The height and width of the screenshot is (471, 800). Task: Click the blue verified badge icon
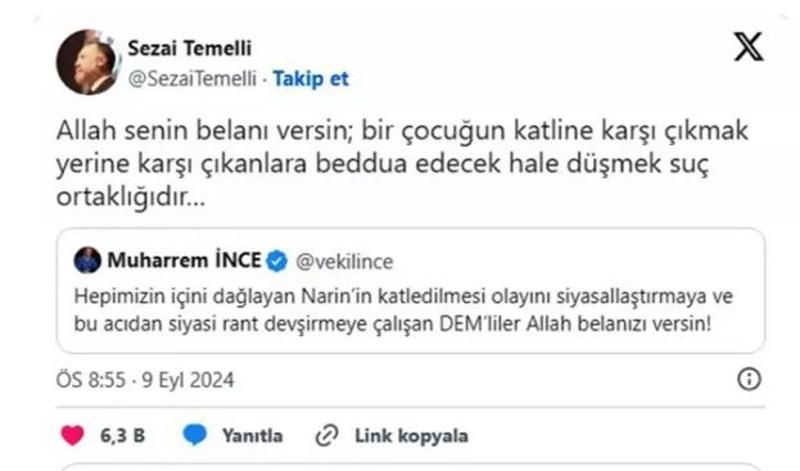pyautogui.click(x=277, y=262)
